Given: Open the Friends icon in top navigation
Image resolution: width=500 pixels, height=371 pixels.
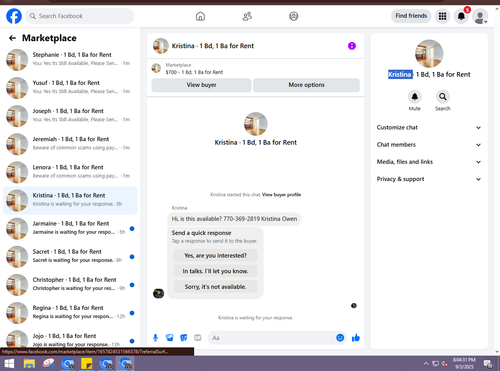Looking at the screenshot, I should click(x=247, y=16).
